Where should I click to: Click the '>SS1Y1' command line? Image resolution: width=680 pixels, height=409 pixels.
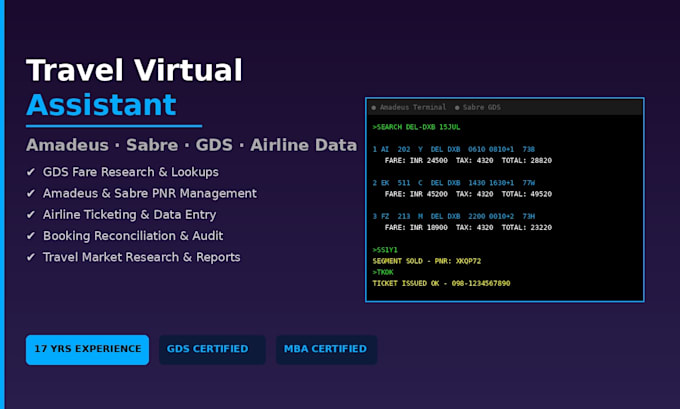point(385,250)
